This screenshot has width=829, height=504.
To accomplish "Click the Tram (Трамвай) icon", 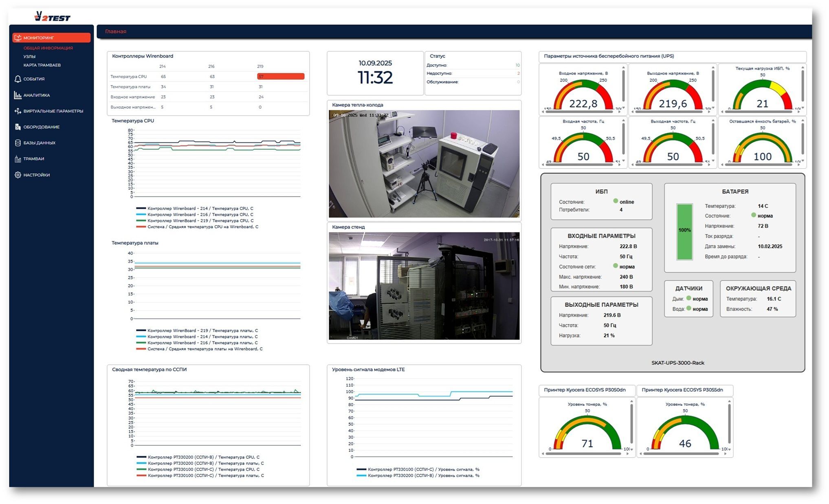I will point(18,159).
